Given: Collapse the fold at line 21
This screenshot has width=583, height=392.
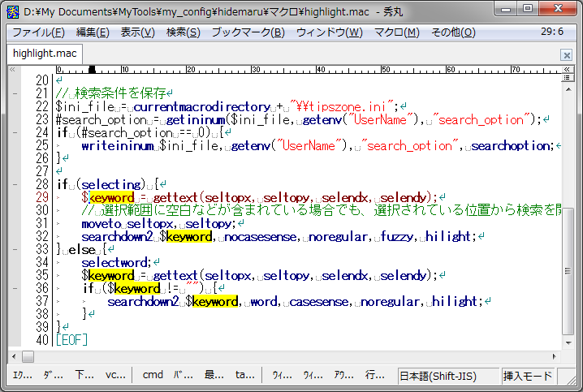Looking at the screenshot, I should click(15, 93).
